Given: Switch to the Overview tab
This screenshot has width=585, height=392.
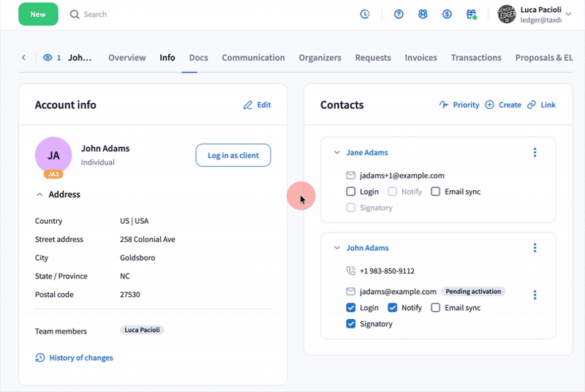Looking at the screenshot, I should [127, 58].
